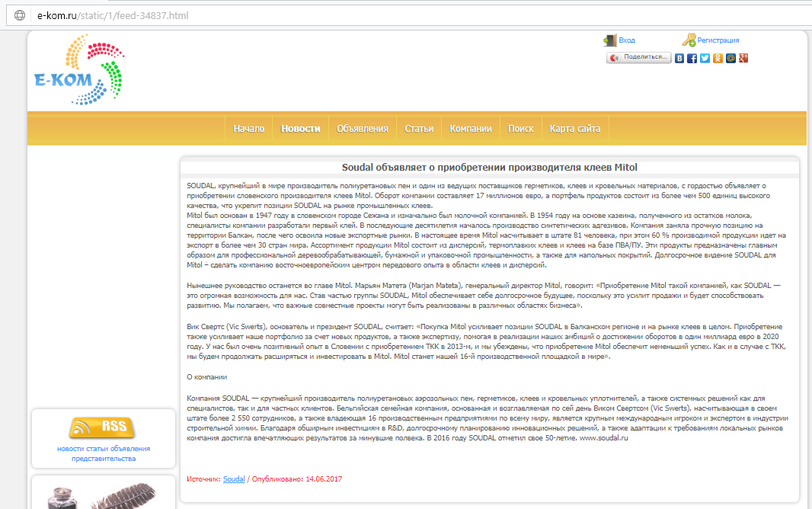Open the RSS представительства link
The image size is (812, 509).
[x=104, y=459]
